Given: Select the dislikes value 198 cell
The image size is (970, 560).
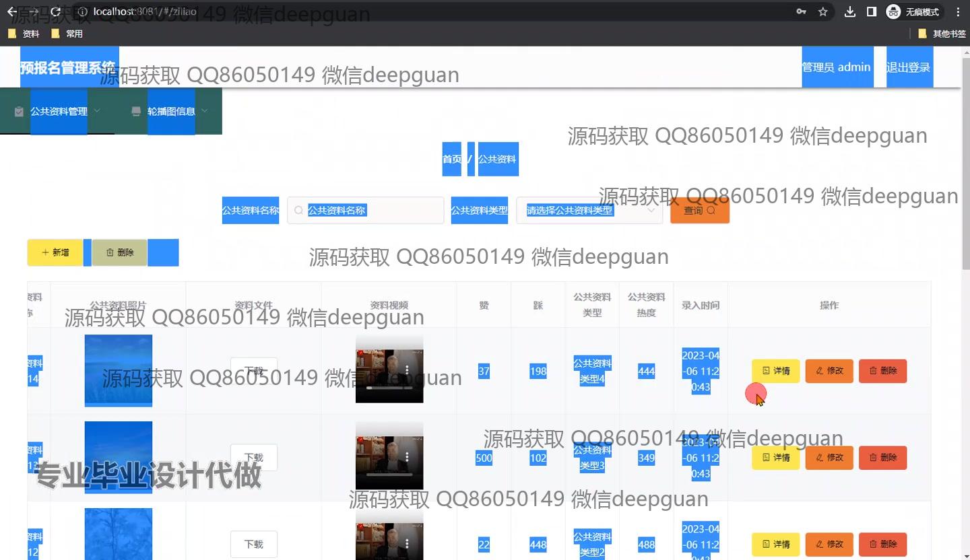Looking at the screenshot, I should pos(538,371).
